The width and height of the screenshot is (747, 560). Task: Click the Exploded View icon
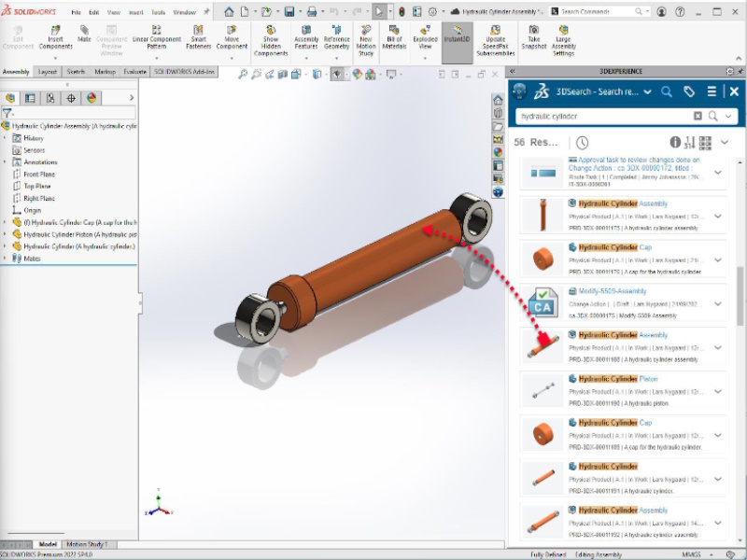pyautogui.click(x=425, y=38)
